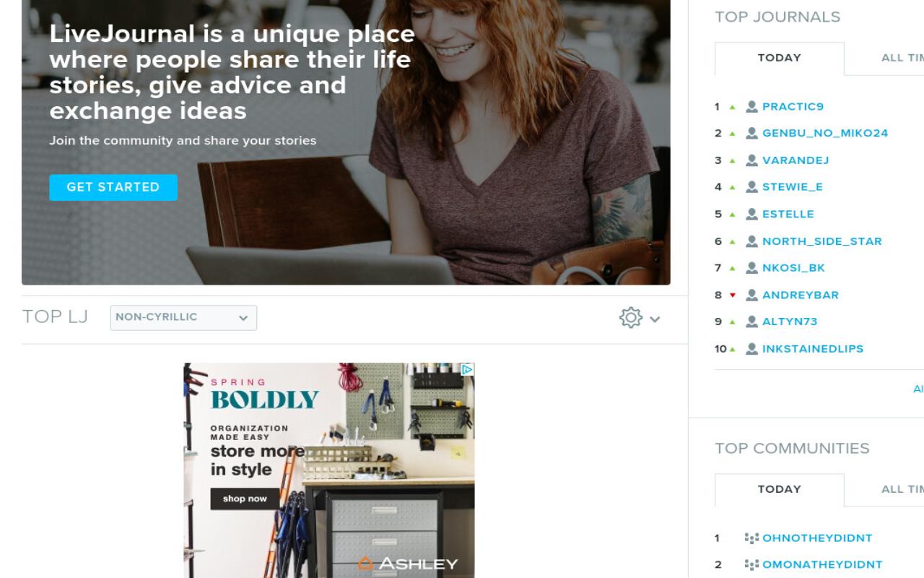The width and height of the screenshot is (924, 578).
Task: Click the community icon beside OHNOTHEYDIDNT
Action: point(751,538)
